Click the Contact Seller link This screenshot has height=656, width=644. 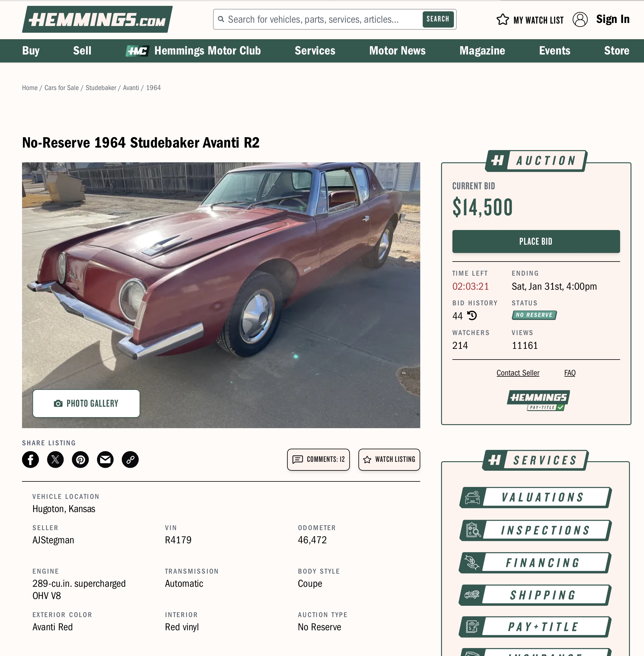518,373
